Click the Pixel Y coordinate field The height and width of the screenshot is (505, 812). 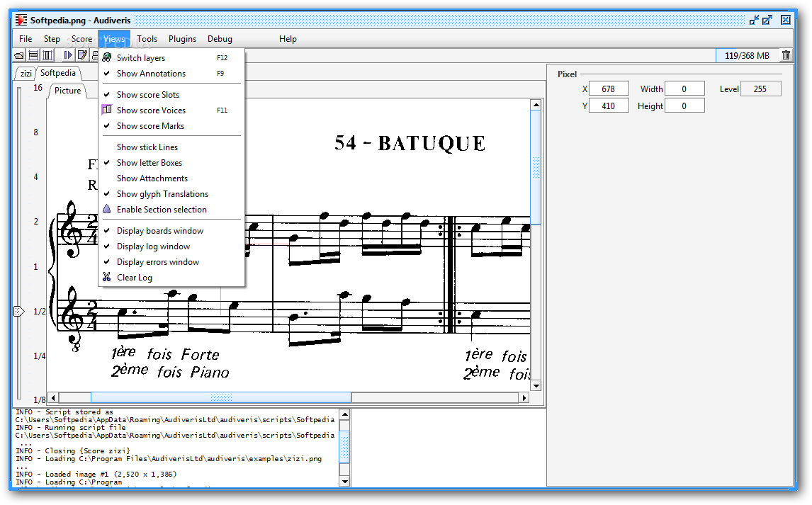[x=609, y=106]
